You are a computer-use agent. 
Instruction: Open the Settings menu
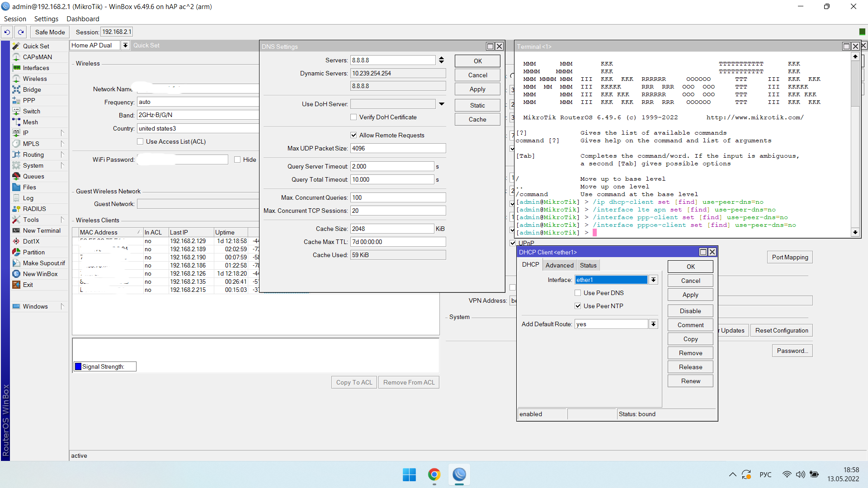pyautogui.click(x=46, y=19)
